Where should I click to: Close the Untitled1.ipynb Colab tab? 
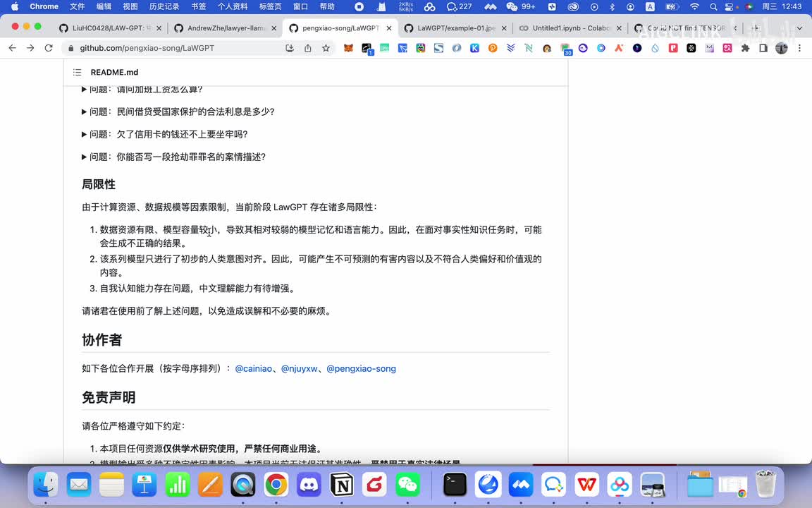click(619, 28)
